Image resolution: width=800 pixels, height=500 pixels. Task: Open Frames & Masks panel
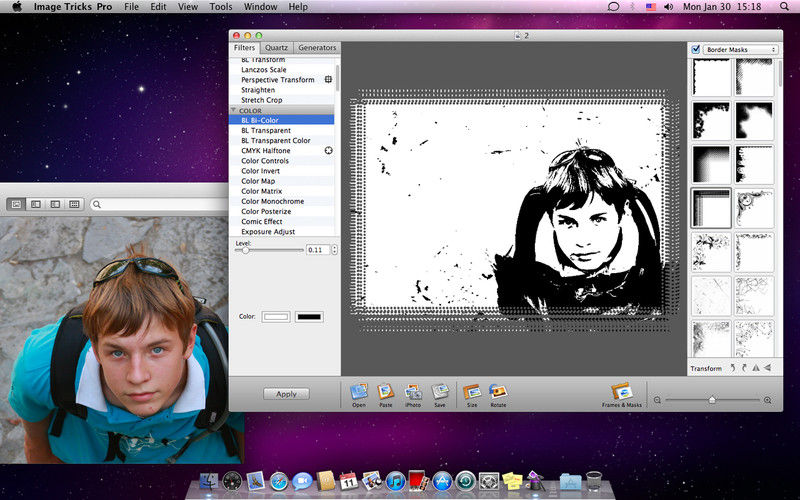click(620, 391)
